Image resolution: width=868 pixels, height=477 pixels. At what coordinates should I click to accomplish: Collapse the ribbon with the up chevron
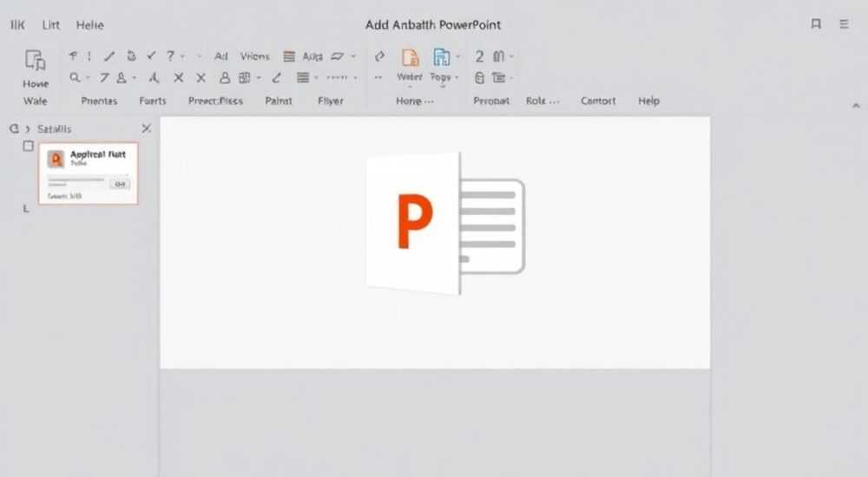856,105
